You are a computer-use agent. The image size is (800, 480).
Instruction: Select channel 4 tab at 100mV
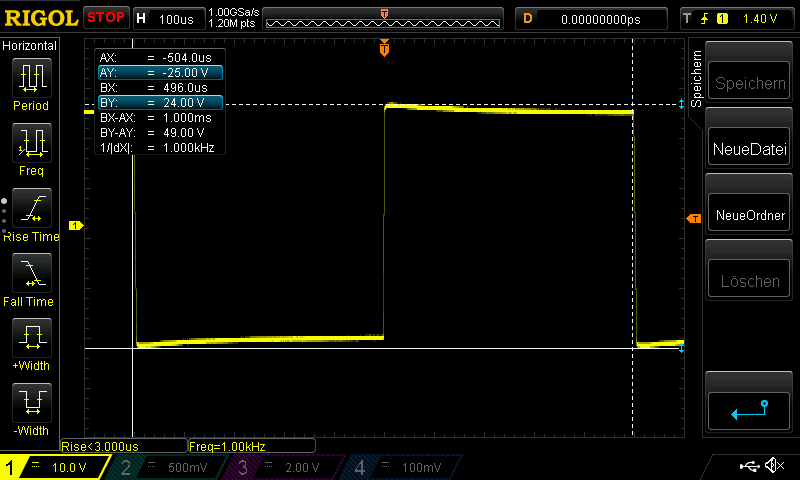401,467
